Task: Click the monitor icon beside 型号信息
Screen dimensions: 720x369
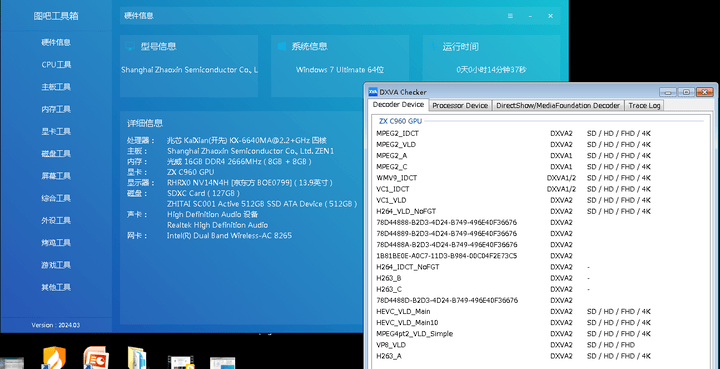Action: tap(130, 46)
